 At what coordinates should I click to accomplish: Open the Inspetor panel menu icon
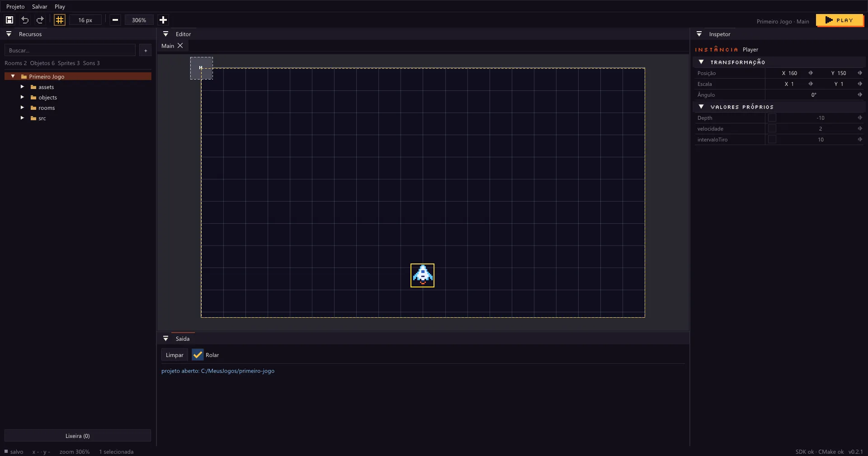pos(699,34)
